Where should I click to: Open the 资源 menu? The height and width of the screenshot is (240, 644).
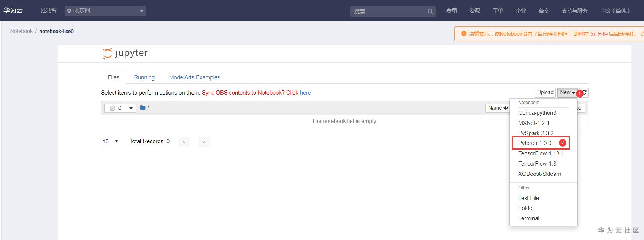(x=474, y=11)
